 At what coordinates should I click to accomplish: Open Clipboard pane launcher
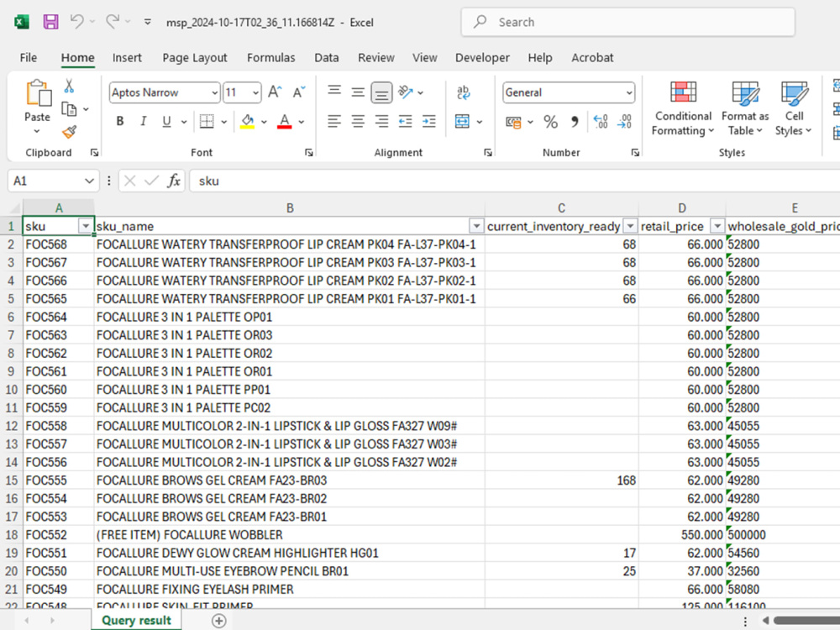click(x=94, y=153)
